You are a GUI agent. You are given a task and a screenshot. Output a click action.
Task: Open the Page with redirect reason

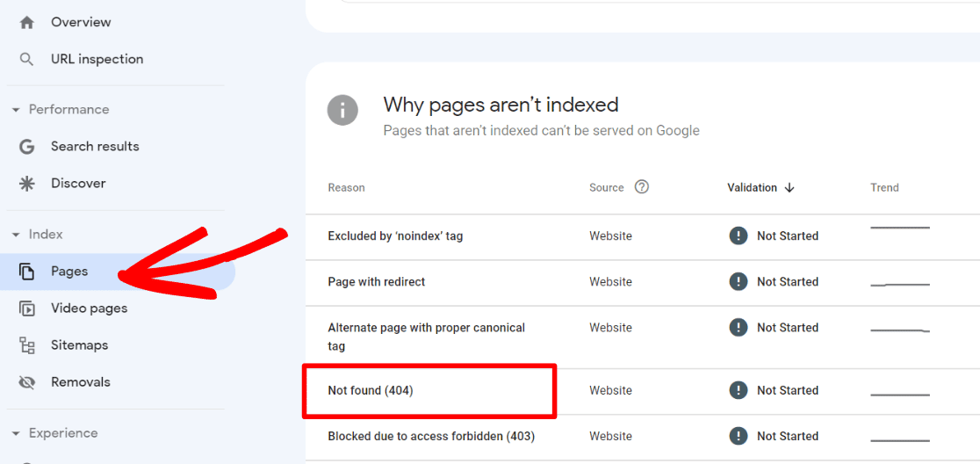tap(376, 282)
